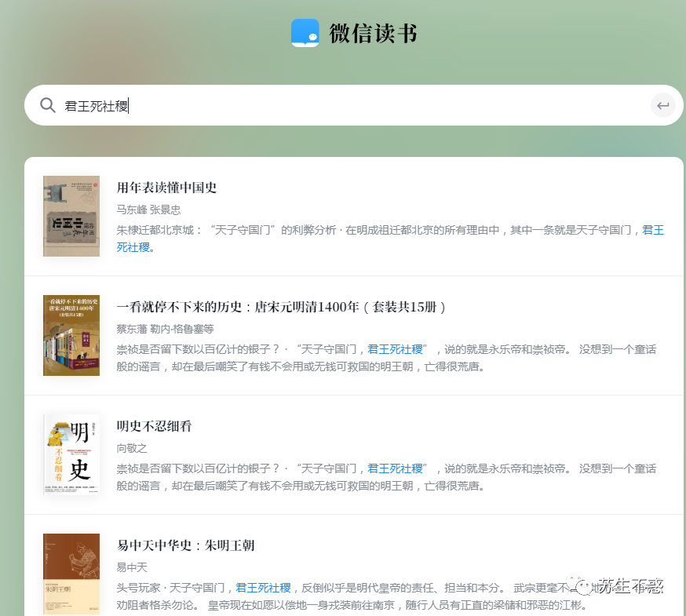686x616 pixels.
Task: Click highlighted 君王死社稷 in 易中天 excerpt
Action: pos(264,588)
